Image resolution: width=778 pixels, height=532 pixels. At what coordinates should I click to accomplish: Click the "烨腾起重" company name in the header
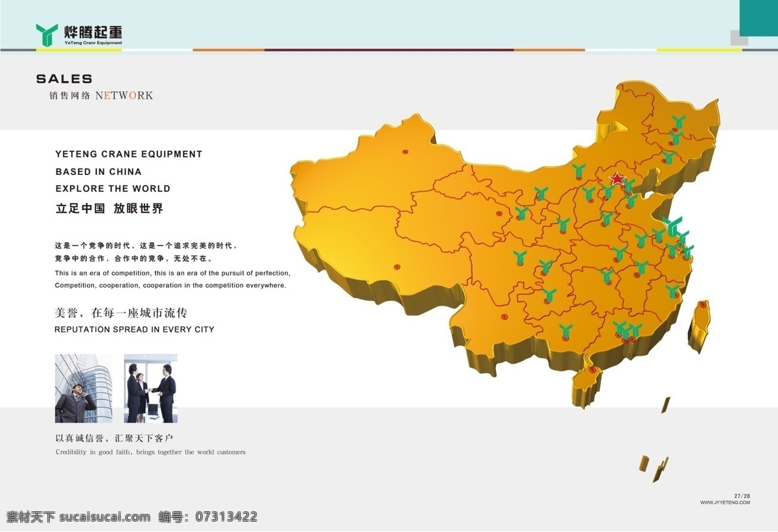(93, 32)
